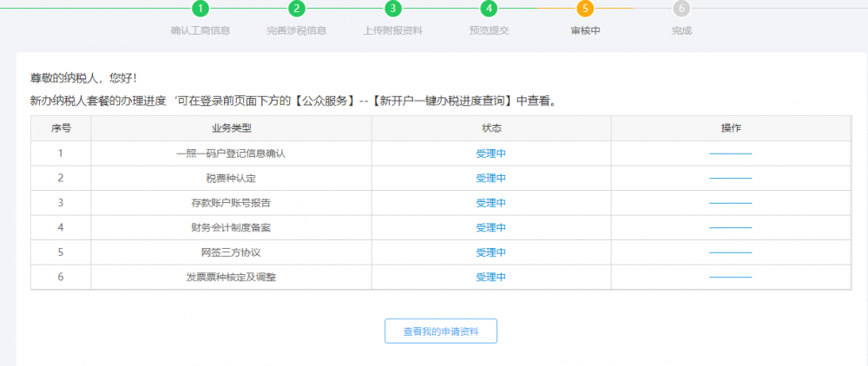Click the 状态 column header
The height and width of the screenshot is (366, 868).
click(x=491, y=128)
